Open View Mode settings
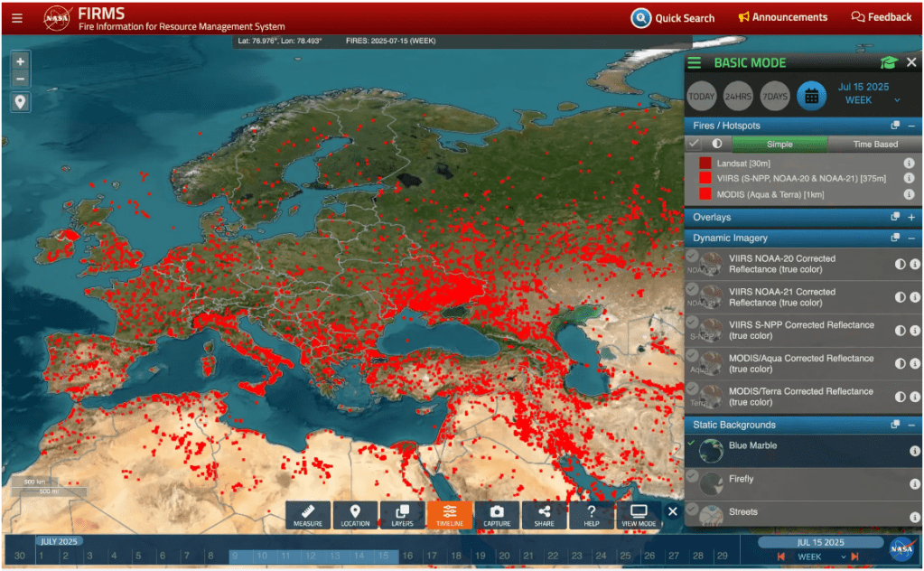924x571 pixels. 639,515
